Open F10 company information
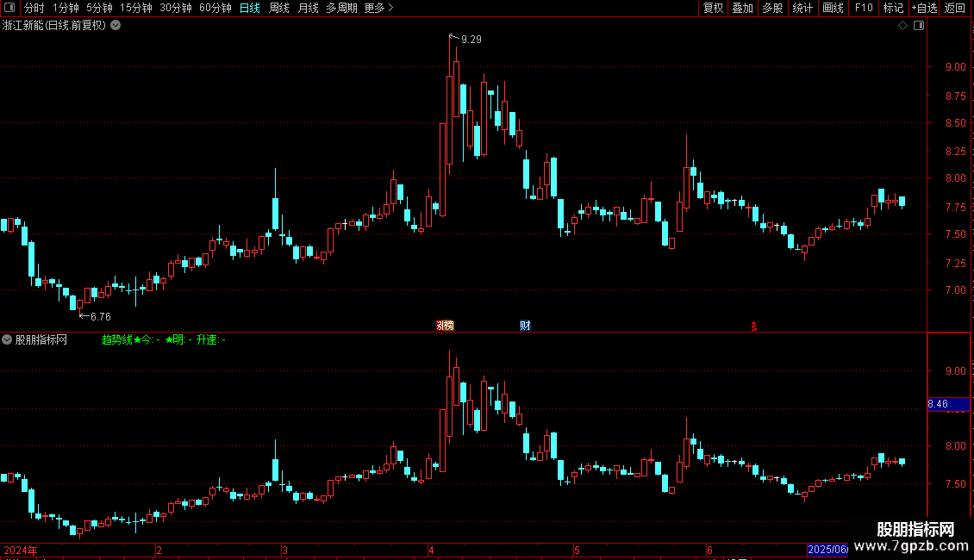Viewport: 974px width, 560px height. pyautogui.click(x=864, y=8)
